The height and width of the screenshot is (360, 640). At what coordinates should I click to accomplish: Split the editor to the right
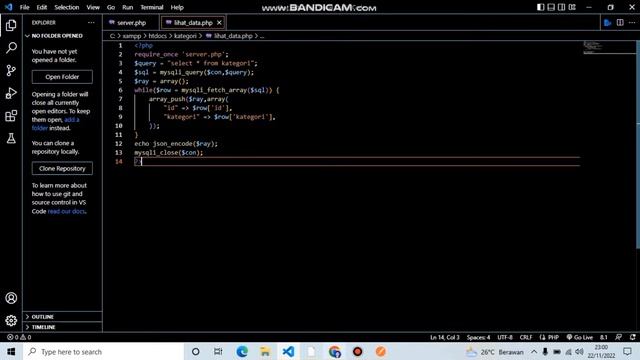[620, 23]
